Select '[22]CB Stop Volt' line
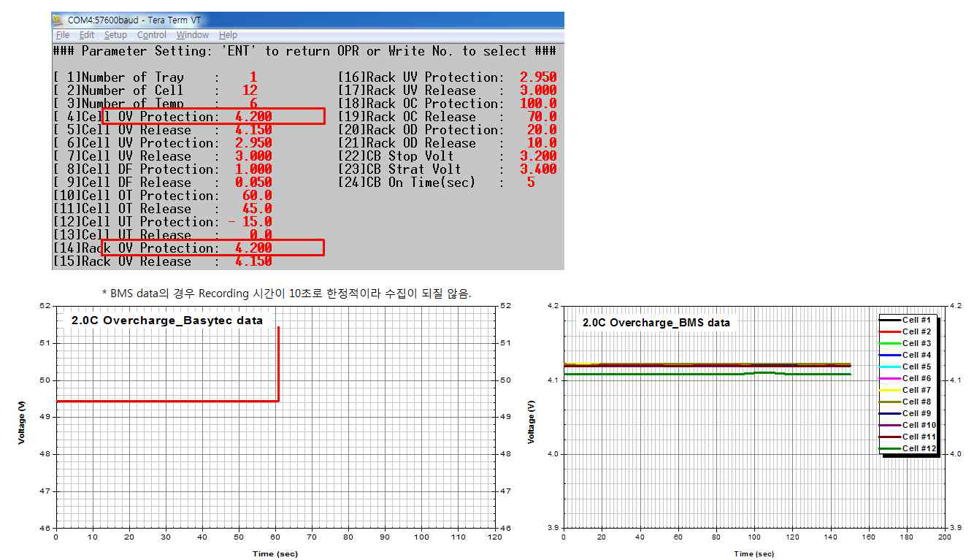Image resolution: width=974 pixels, height=560 pixels. (x=448, y=156)
